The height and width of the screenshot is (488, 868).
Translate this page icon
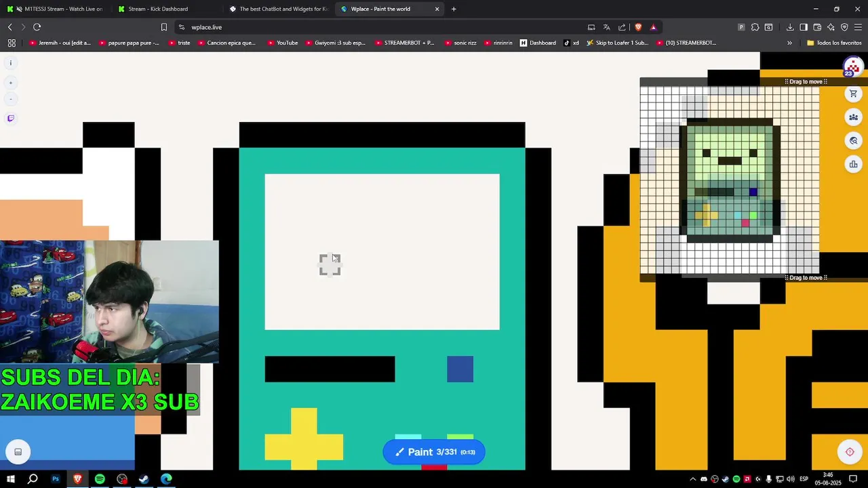point(606,27)
